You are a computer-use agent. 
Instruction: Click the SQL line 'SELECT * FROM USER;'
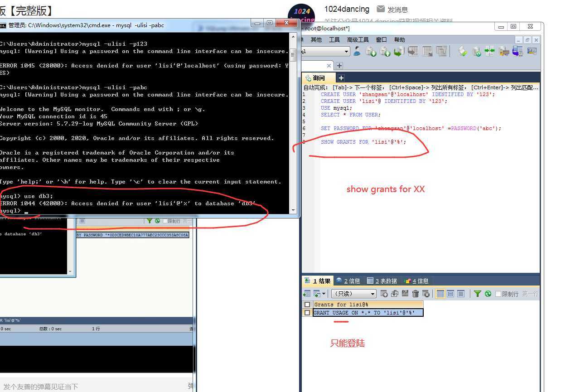(351, 115)
